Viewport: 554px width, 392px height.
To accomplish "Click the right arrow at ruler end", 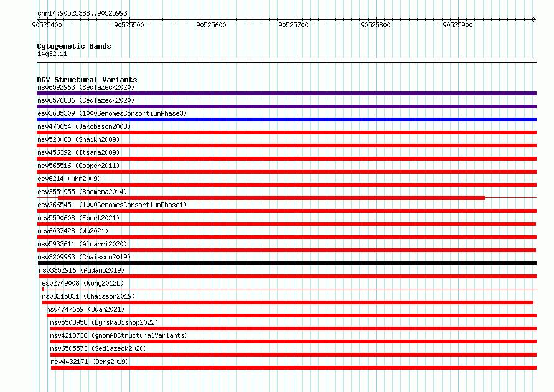I will coord(534,19).
